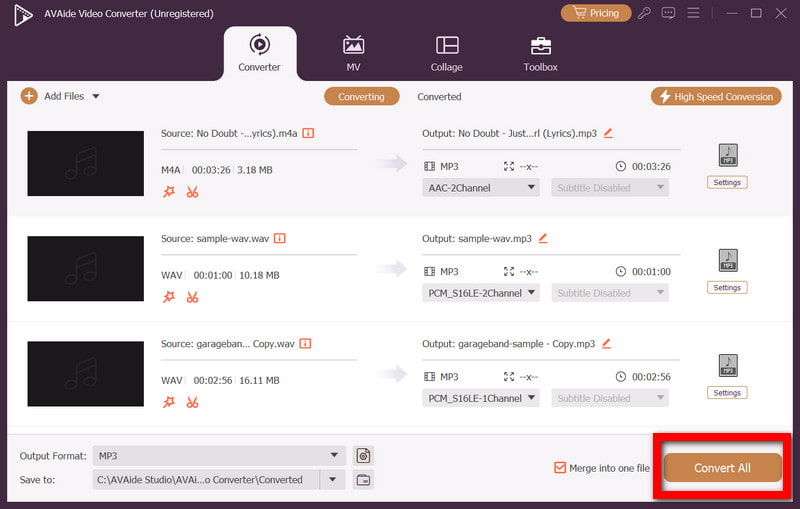This screenshot has width=800, height=509.
Task: Click MP3 format icon for No Doubt file
Action: (x=728, y=155)
